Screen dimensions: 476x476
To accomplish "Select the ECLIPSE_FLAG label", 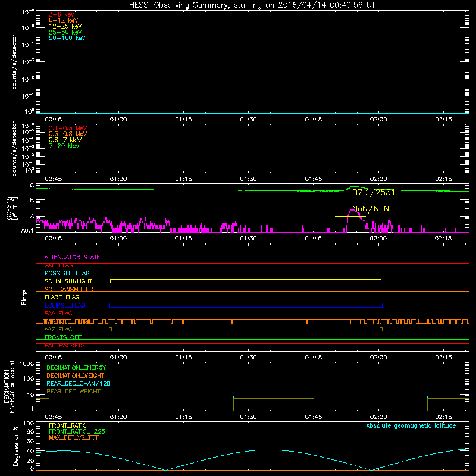I will (65, 305).
